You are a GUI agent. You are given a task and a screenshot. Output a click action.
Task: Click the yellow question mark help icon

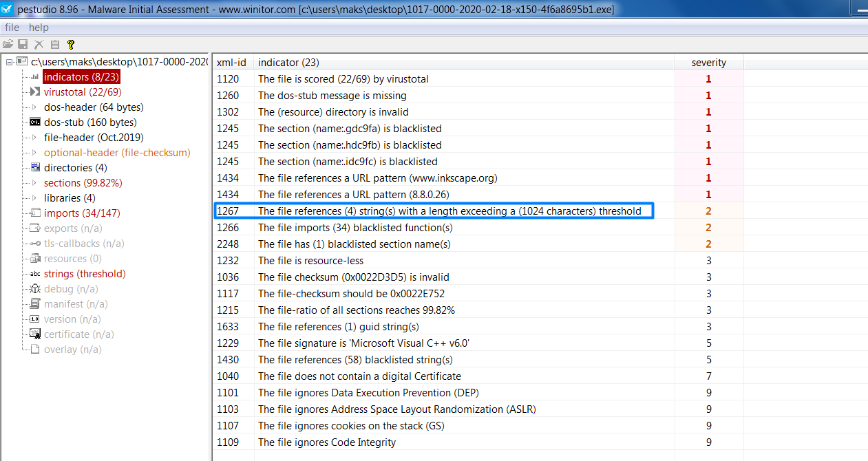click(70, 44)
